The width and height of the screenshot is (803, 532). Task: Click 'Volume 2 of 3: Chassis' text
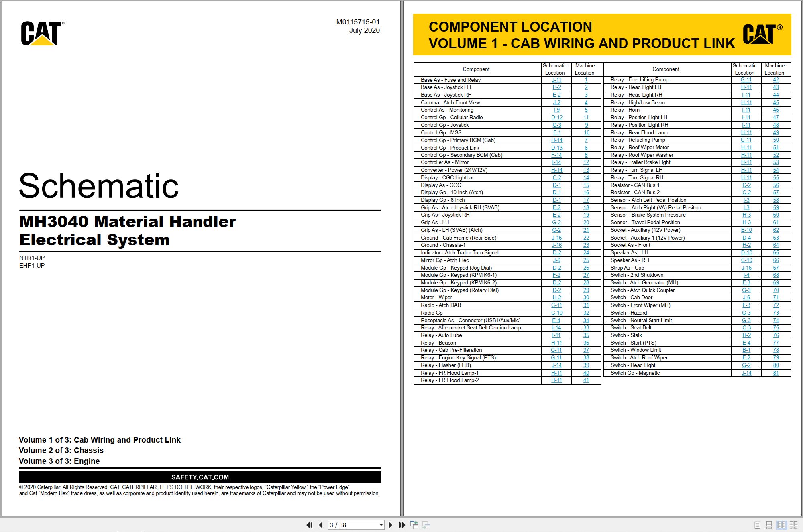coord(61,450)
